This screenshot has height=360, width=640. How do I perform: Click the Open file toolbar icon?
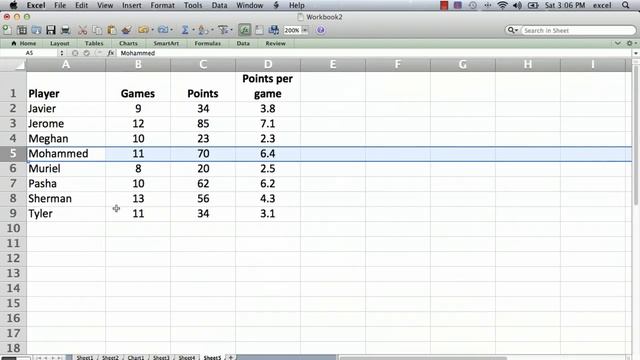click(36, 30)
